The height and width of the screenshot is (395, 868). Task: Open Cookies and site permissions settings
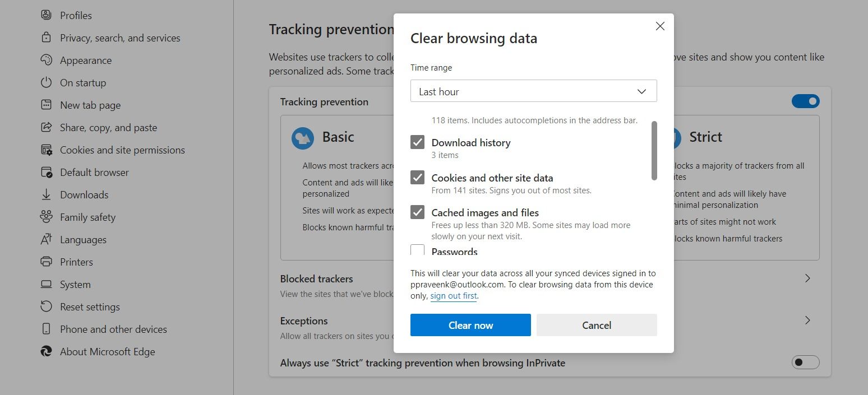click(x=122, y=150)
